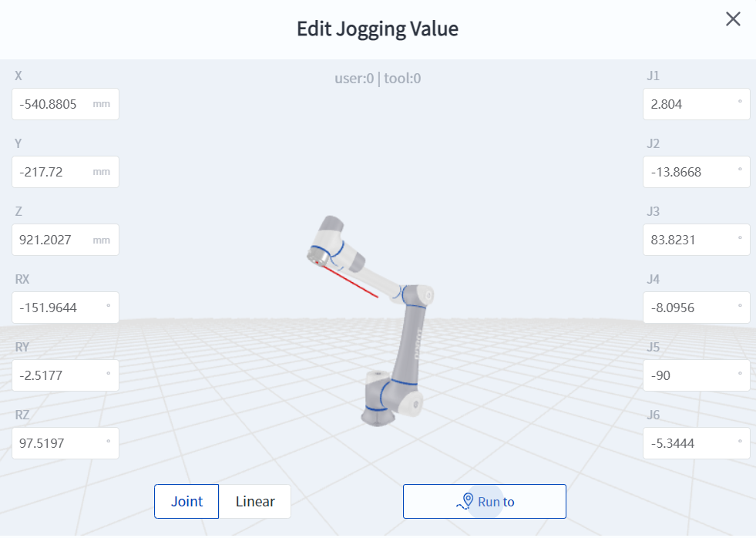Switch to Linear motion mode
Image resolution: width=756 pixels, height=538 pixels.
point(255,502)
